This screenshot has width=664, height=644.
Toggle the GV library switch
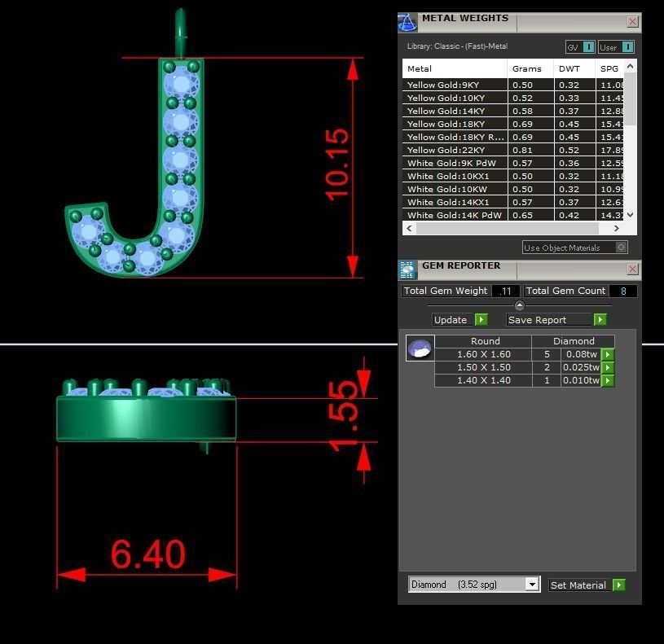[588, 47]
